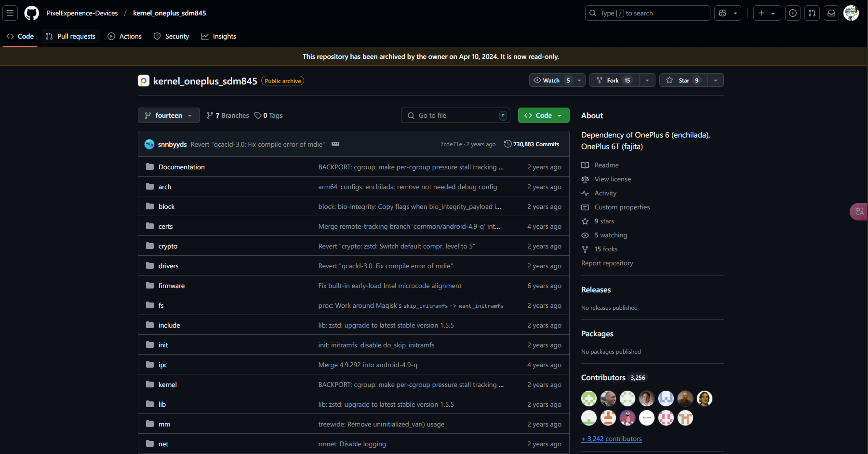Open Custom properties link
The image size is (868, 454).
[x=615, y=207]
